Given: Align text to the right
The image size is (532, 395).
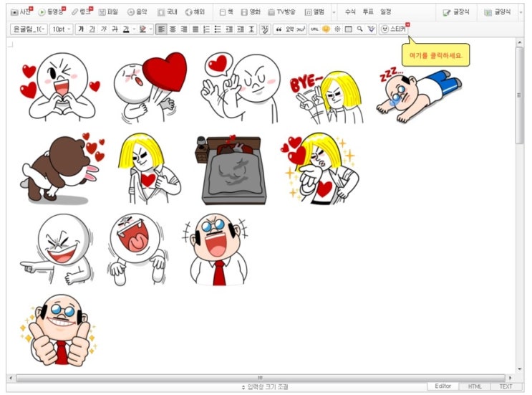Looking at the screenshot, I should tap(184, 29).
